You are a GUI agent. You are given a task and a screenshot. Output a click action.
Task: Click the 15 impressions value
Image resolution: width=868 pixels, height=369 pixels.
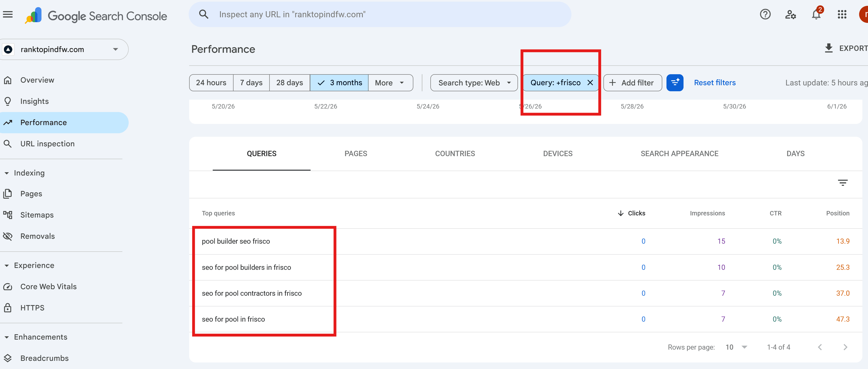(721, 241)
